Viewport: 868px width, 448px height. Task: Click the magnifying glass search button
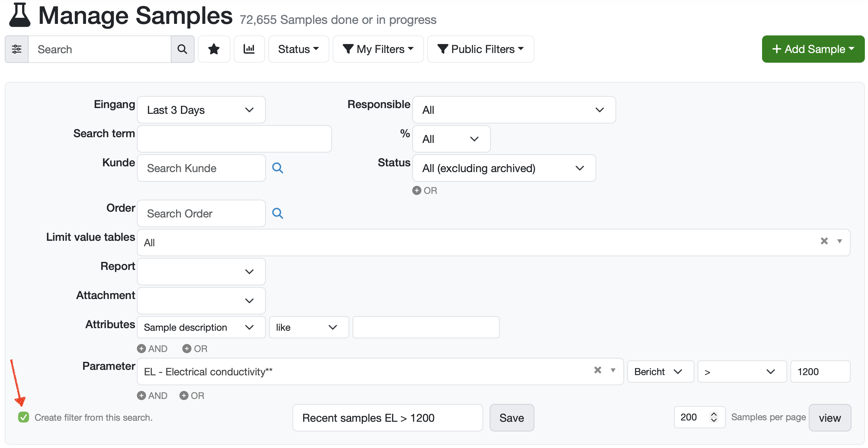pos(182,49)
